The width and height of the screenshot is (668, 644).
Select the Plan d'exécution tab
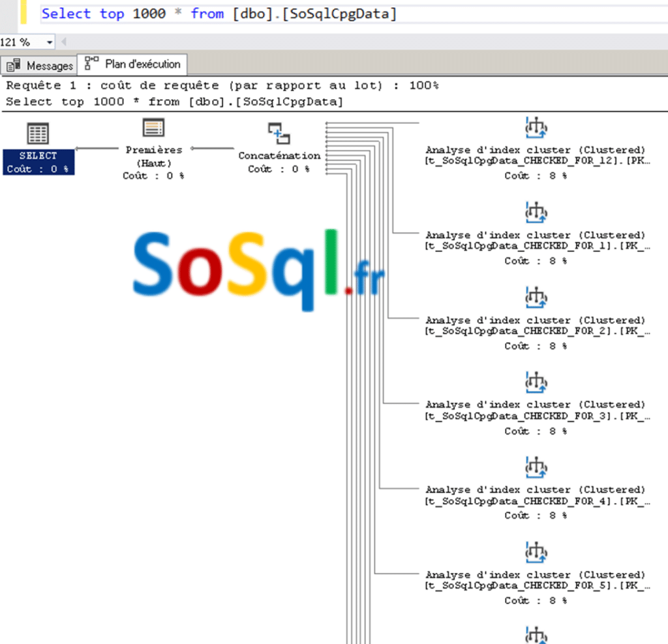coord(133,64)
